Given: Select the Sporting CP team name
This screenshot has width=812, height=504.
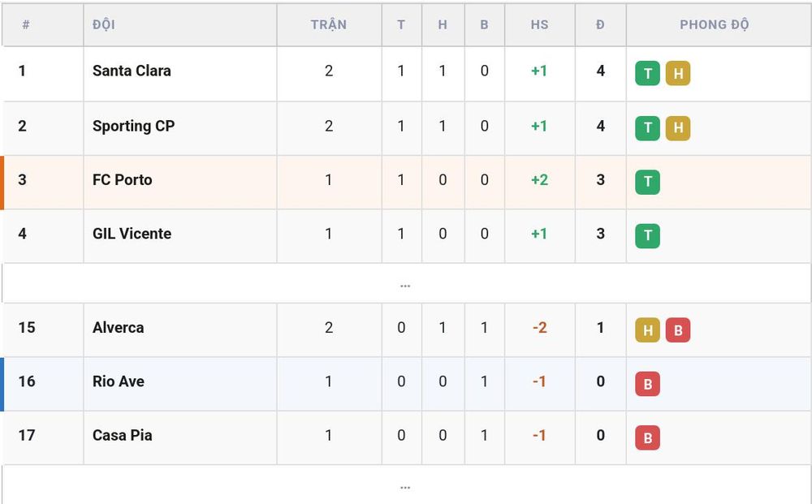Looking at the screenshot, I should (134, 127).
